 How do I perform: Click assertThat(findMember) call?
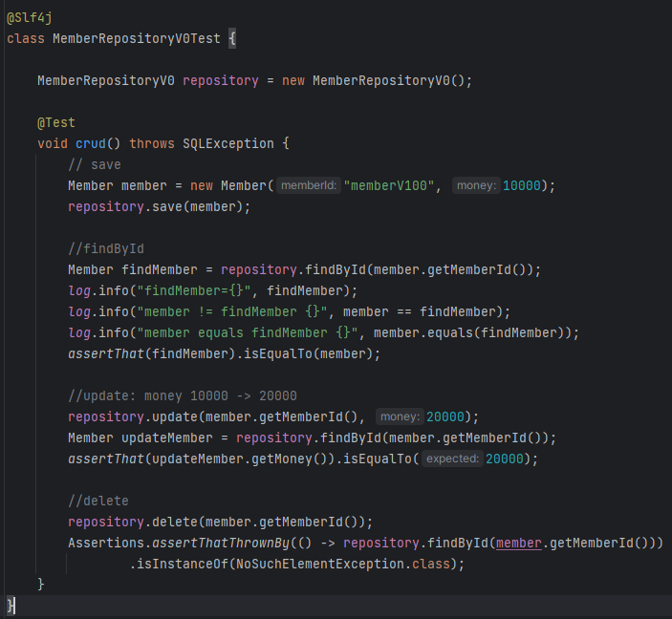point(152,353)
